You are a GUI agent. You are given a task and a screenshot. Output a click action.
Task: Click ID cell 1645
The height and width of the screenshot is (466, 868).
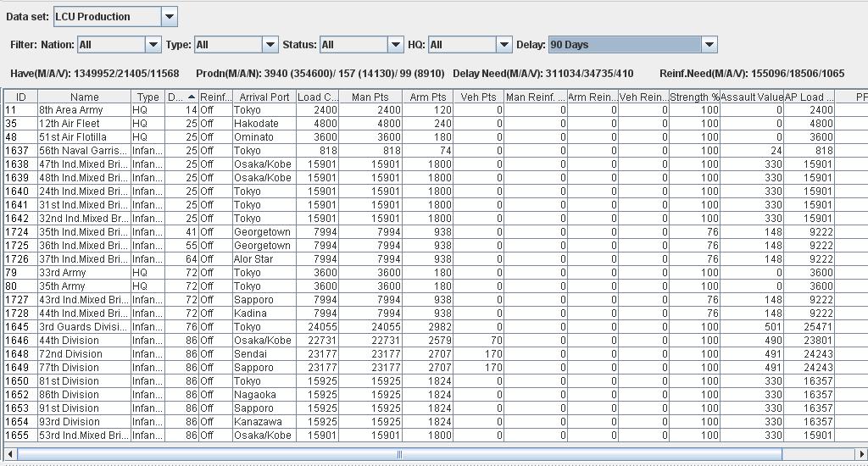(x=20, y=327)
